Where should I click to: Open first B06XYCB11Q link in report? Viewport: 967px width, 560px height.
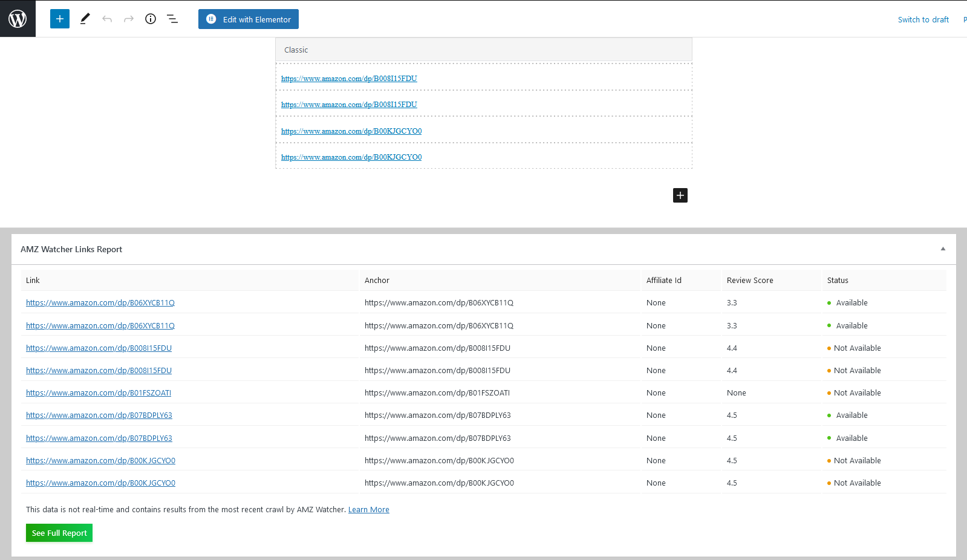coord(100,303)
